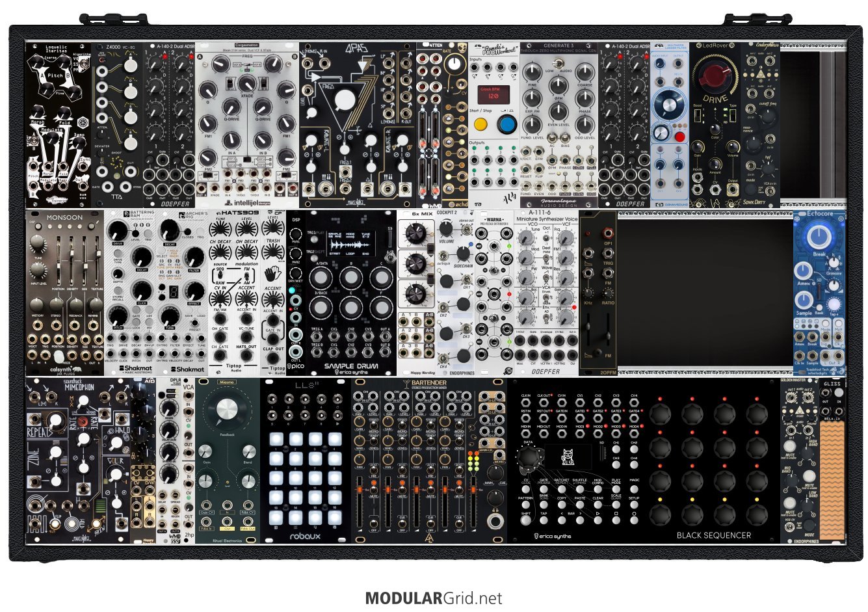Select the HATS909 module
Viewport: 868px width, 612px height.
(x=234, y=293)
